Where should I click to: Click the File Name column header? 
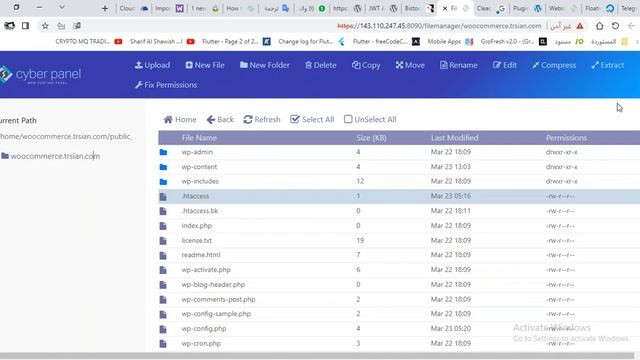click(199, 138)
